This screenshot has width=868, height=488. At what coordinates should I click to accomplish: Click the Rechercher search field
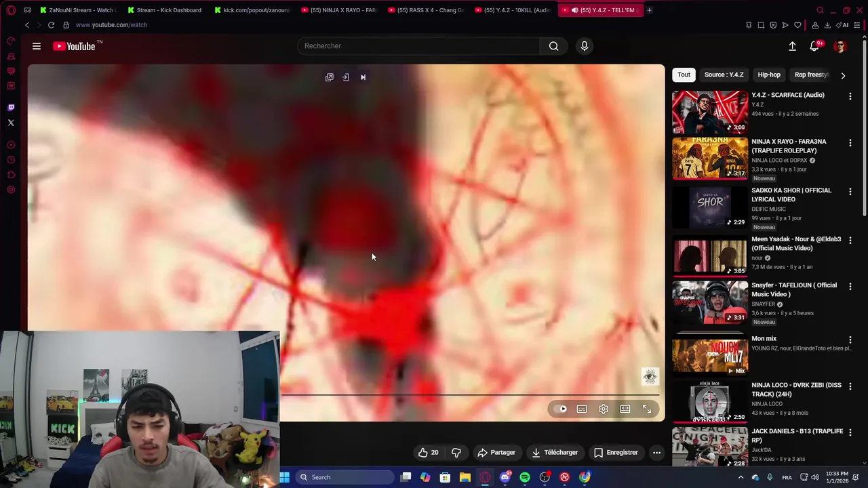(418, 46)
